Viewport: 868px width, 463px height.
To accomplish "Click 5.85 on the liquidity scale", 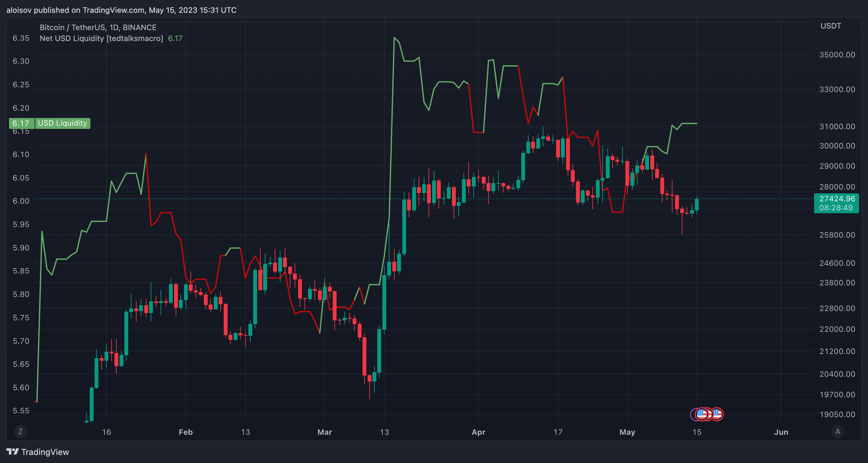I will 21,271.
